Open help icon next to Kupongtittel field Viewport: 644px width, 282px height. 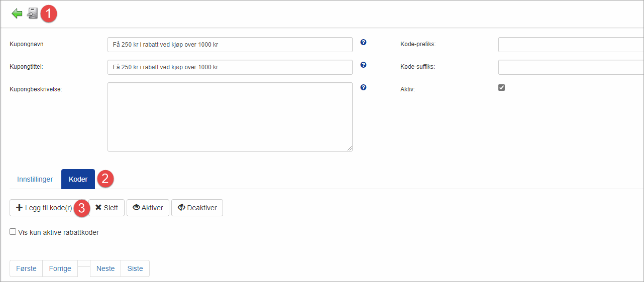tap(363, 65)
